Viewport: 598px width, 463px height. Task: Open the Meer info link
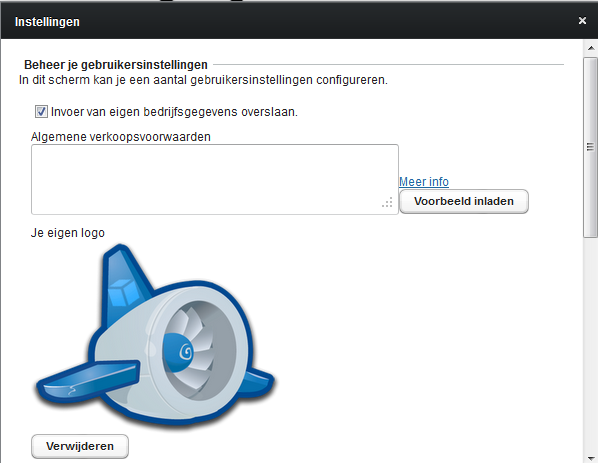[x=424, y=182]
